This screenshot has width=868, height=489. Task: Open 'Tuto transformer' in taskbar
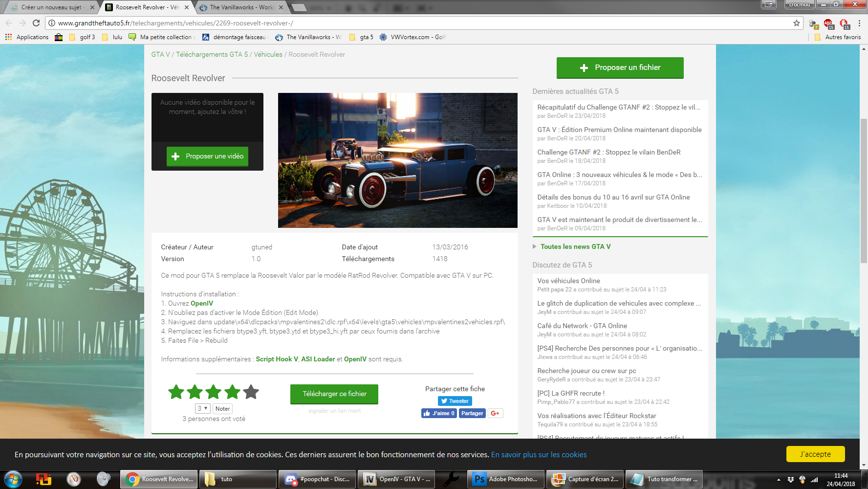coord(664,479)
